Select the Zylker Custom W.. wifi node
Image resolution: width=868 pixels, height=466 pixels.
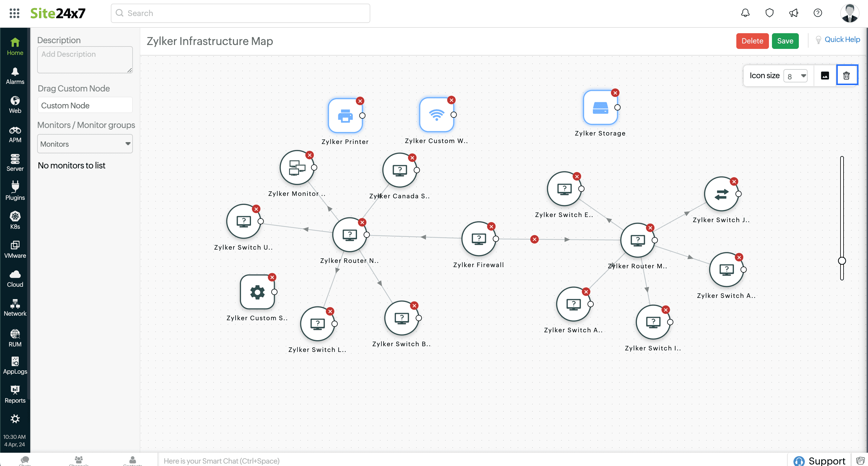pos(436,115)
